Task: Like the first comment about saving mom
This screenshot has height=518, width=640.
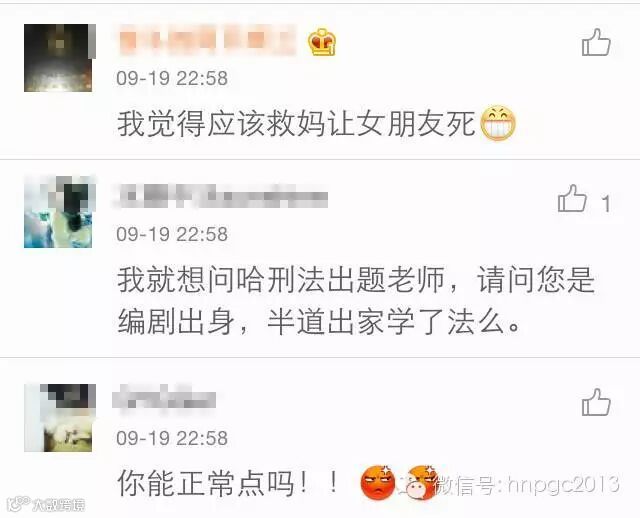Action: tap(596, 42)
